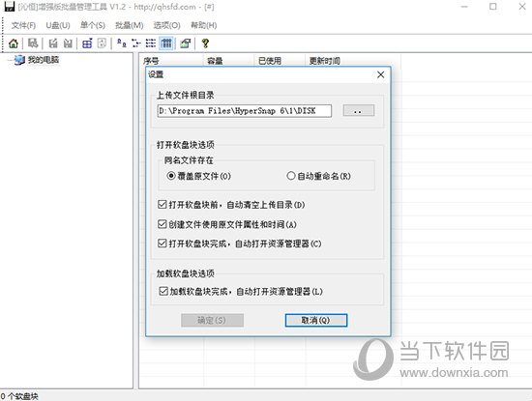Click the 取消(Q) button
The height and width of the screenshot is (401, 532).
pos(316,320)
